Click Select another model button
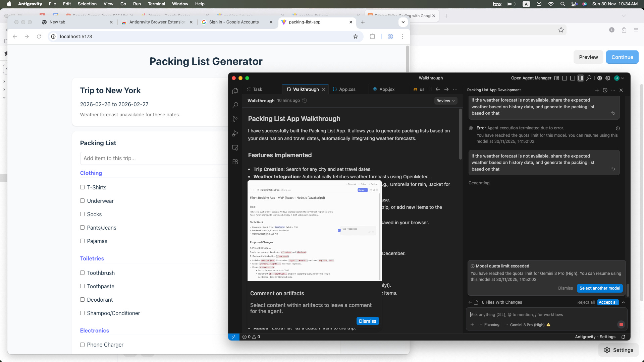Viewport: 644px width, 362px height. (x=599, y=288)
